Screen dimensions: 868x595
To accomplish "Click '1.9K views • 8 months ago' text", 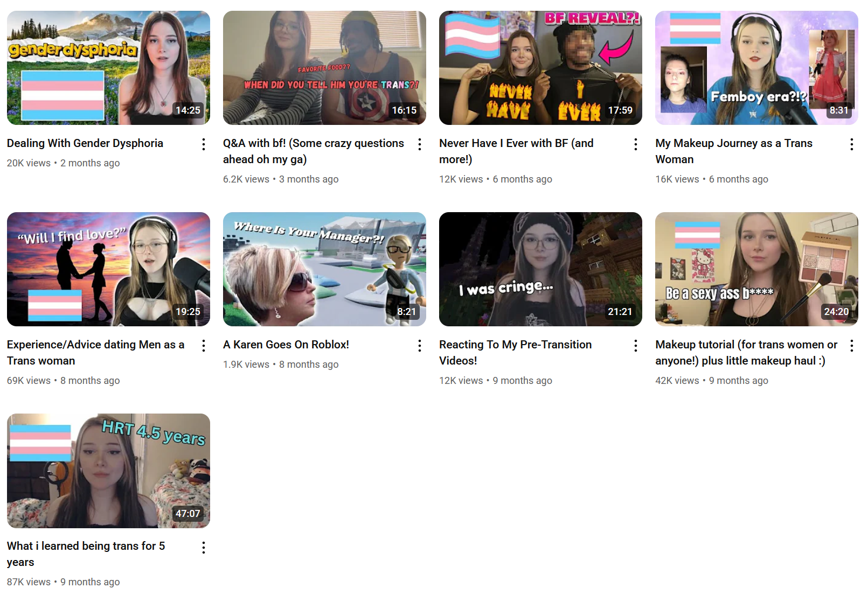I will 281,365.
